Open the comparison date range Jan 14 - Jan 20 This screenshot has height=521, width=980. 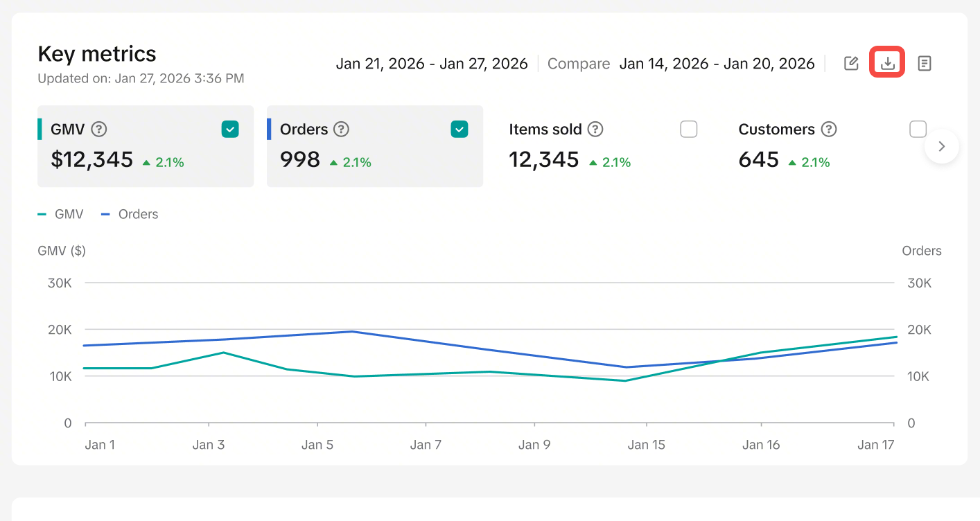click(x=717, y=64)
